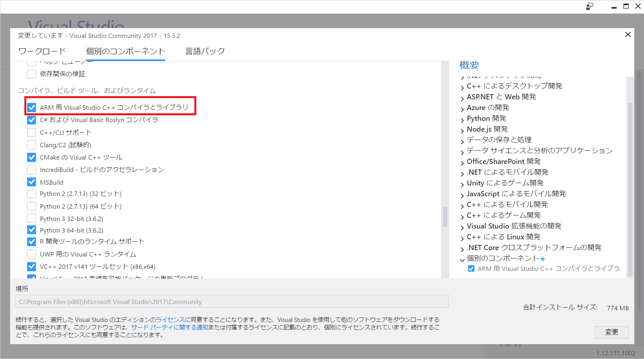Image resolution: width=644 pixels, height=359 pixels.
Task: Uncheck CMake の Visual C++ ツール
Action: pyautogui.click(x=32, y=157)
